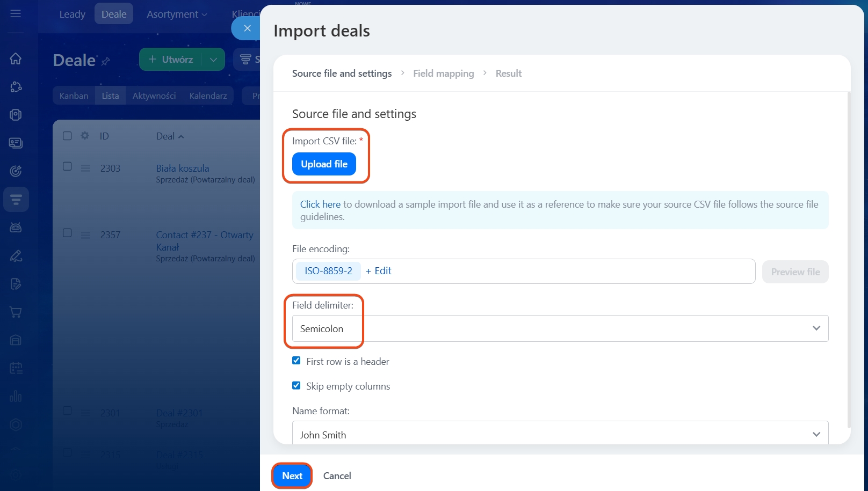Click the bar chart analytics sidebar icon

tap(16, 397)
